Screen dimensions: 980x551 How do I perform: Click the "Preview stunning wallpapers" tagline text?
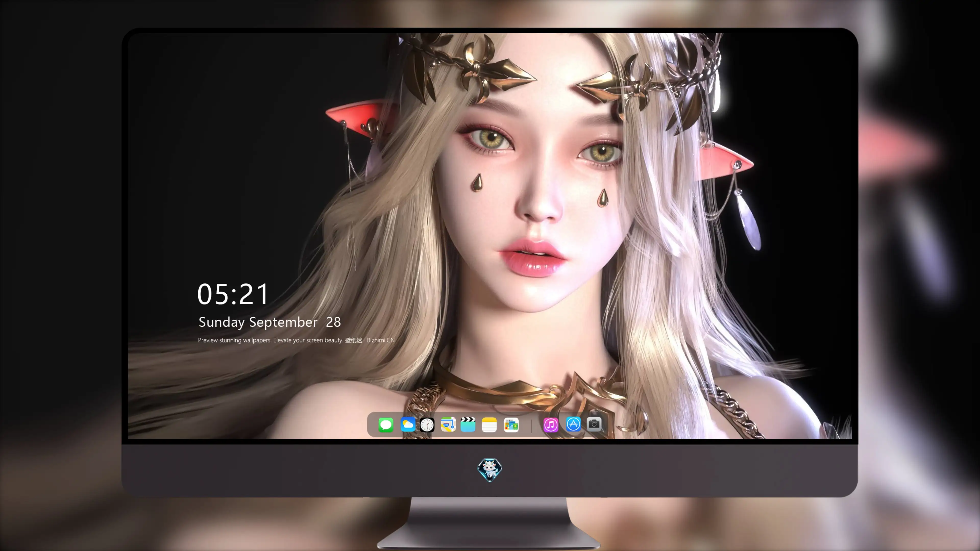(296, 340)
